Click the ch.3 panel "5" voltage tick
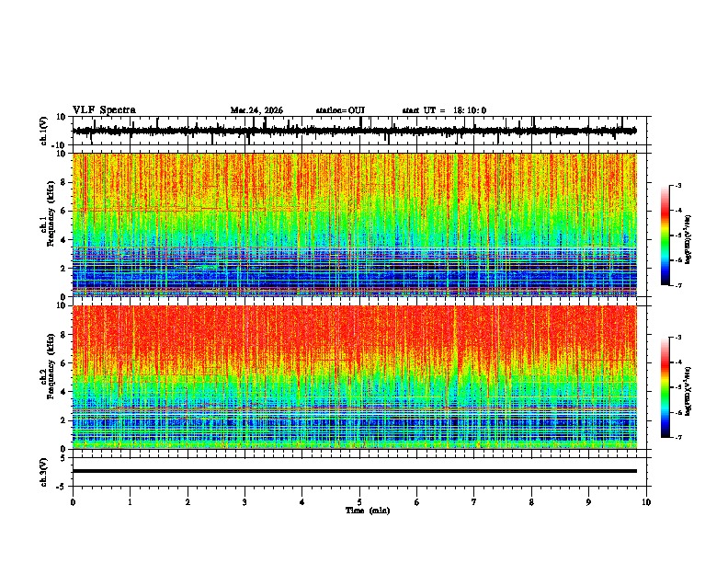 click(64, 458)
